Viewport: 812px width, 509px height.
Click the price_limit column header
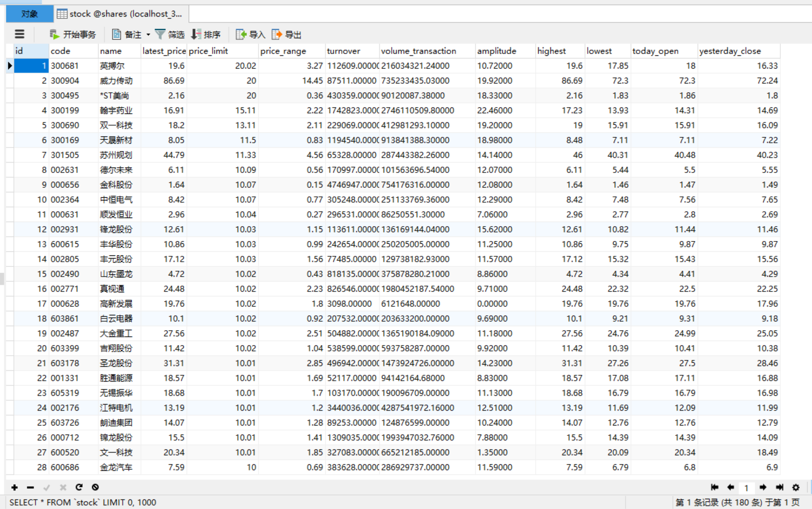click(223, 51)
